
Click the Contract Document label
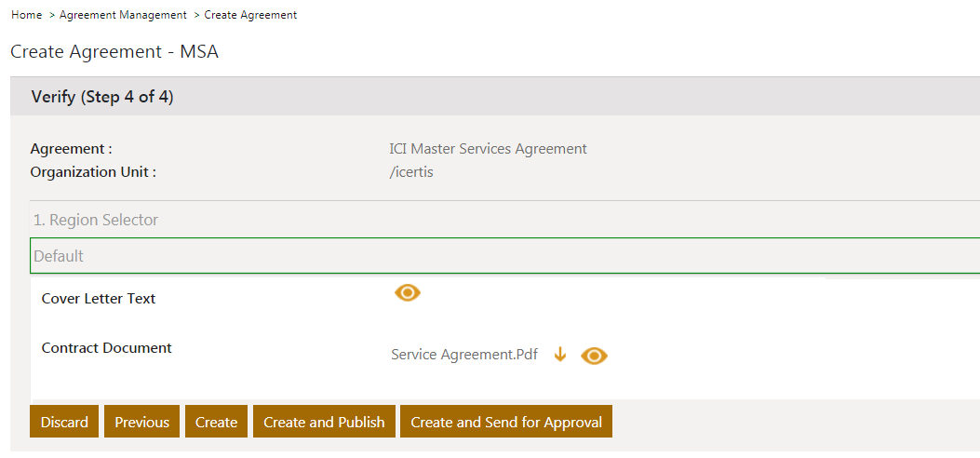coord(107,348)
